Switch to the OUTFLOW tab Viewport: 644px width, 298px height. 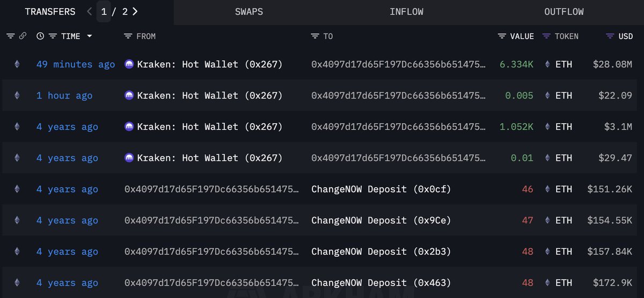[564, 12]
